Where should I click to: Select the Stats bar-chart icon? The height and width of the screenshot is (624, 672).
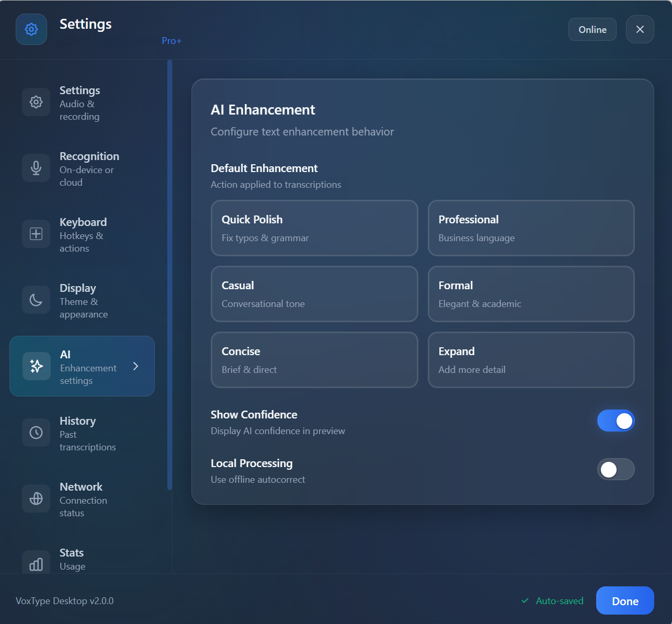36,564
